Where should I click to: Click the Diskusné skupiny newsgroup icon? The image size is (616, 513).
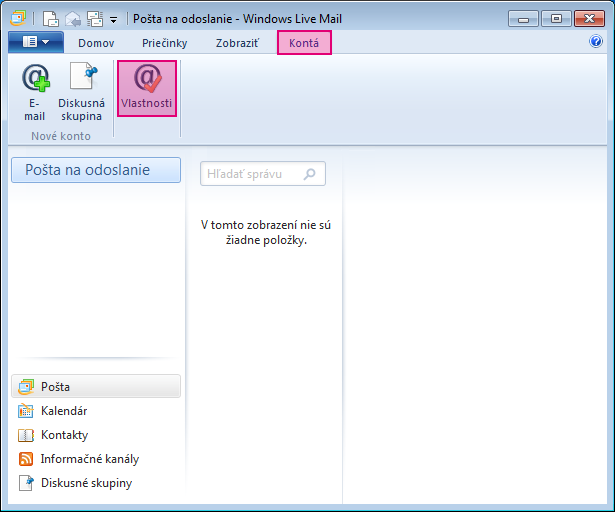coord(26,483)
